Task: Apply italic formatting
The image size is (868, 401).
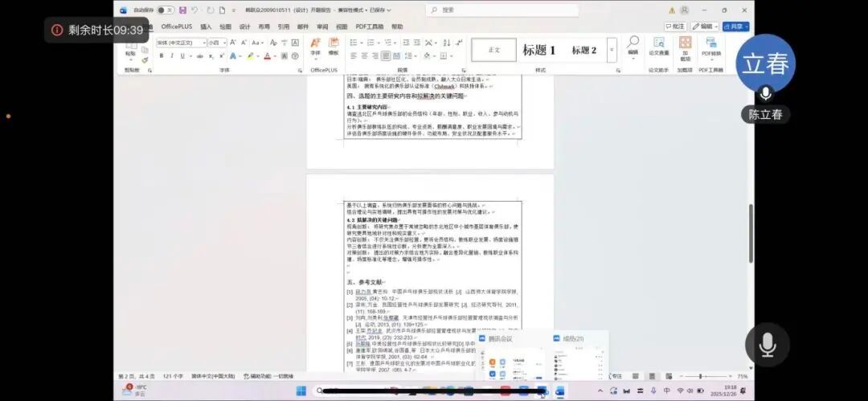Action: click(171, 55)
